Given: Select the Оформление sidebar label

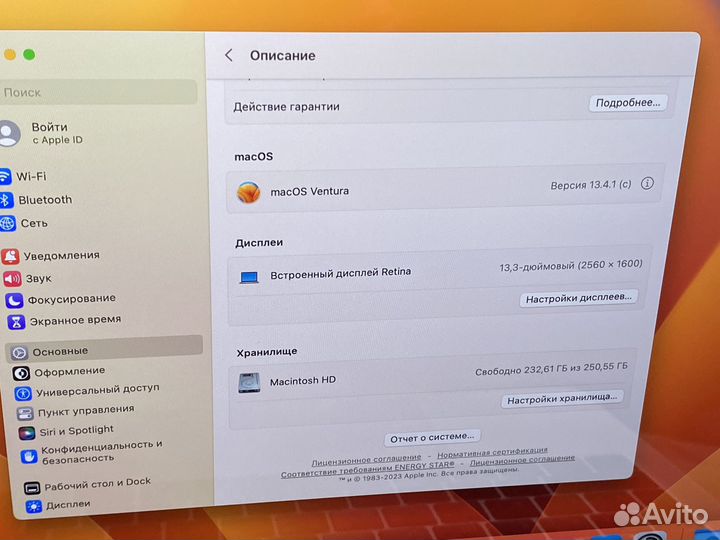Looking at the screenshot, I should pos(70,371).
